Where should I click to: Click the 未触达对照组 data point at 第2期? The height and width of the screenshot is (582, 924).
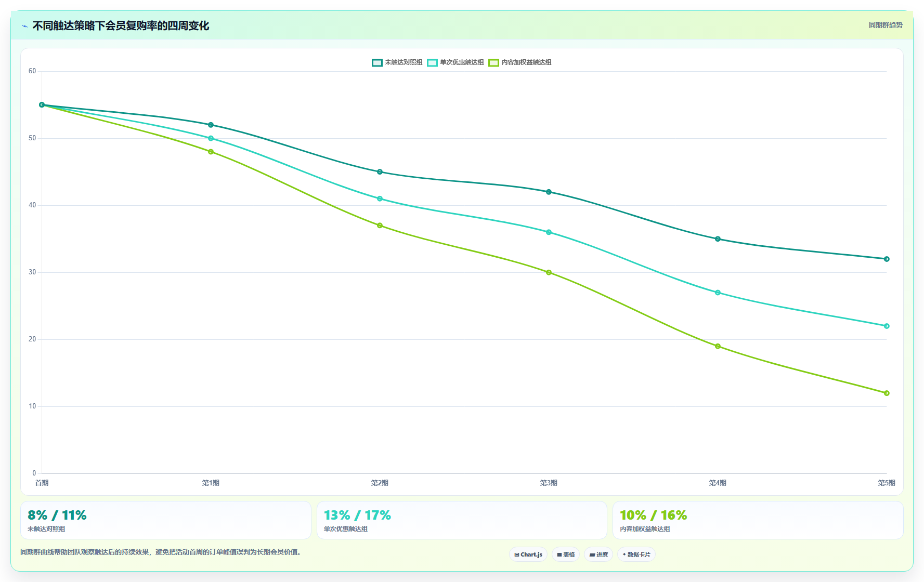pos(380,172)
